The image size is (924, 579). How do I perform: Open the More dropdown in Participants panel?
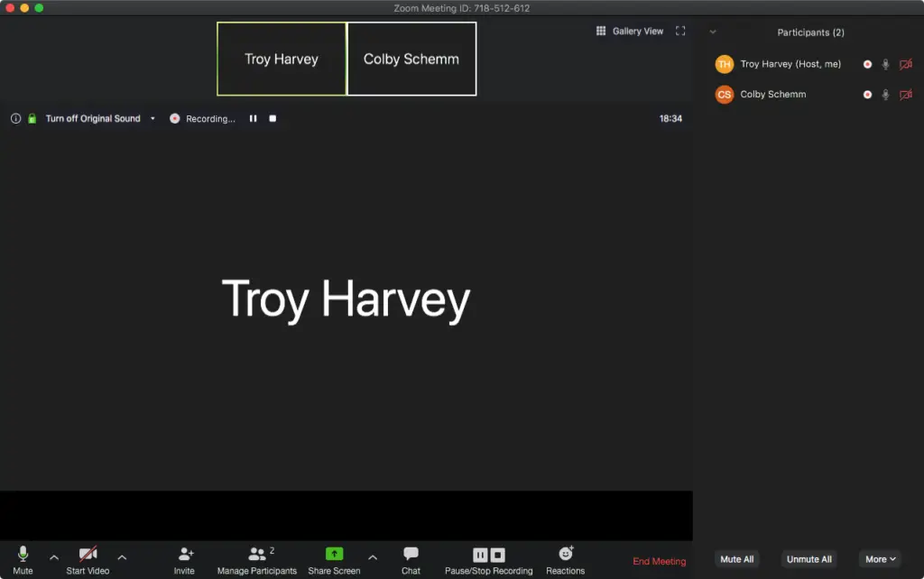coord(880,559)
